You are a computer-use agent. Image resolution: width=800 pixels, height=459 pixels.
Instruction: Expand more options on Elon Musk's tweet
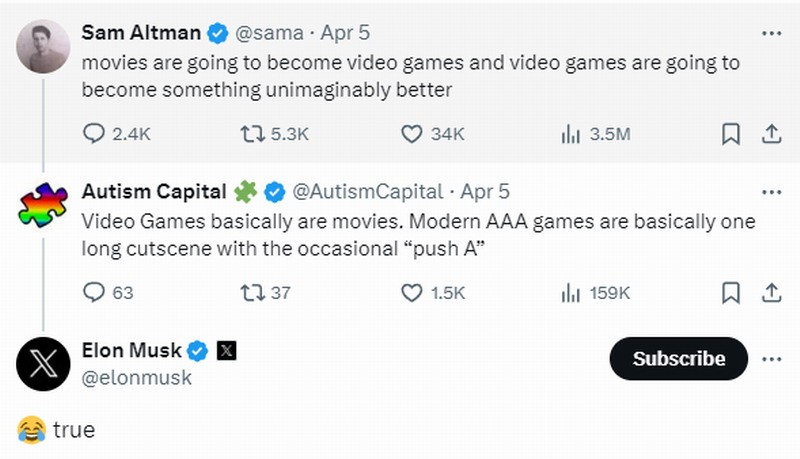(x=771, y=359)
